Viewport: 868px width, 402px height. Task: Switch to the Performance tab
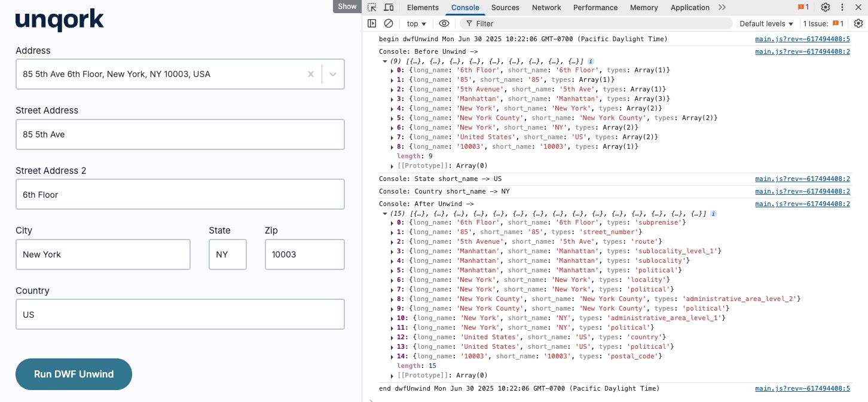coord(595,7)
